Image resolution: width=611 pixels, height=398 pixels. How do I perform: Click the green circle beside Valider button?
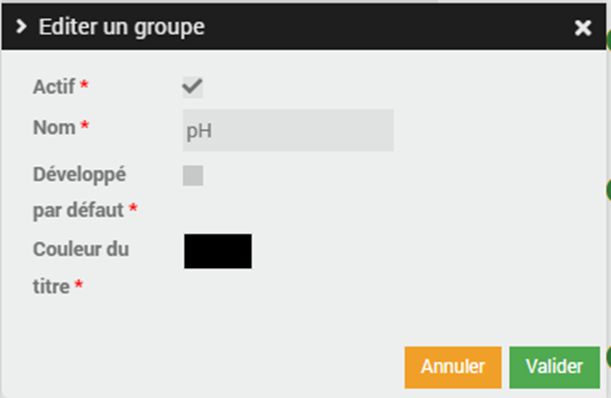tap(608, 356)
